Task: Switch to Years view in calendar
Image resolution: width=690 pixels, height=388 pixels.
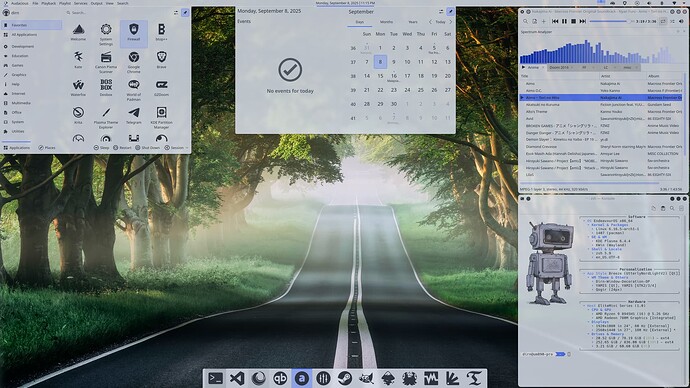Action: 413,22
